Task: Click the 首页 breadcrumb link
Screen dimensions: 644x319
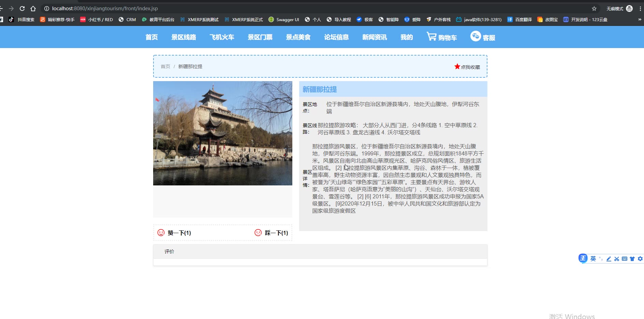Action: pos(165,66)
